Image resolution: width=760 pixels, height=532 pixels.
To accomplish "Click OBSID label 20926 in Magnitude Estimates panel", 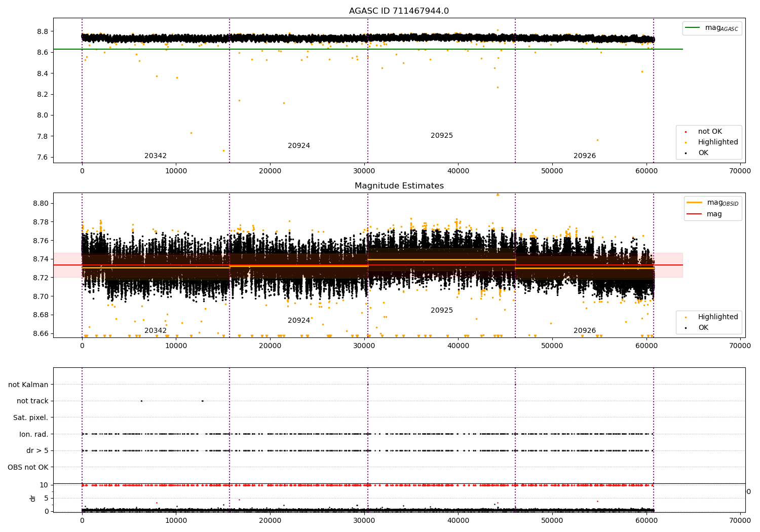I will pyautogui.click(x=585, y=331).
